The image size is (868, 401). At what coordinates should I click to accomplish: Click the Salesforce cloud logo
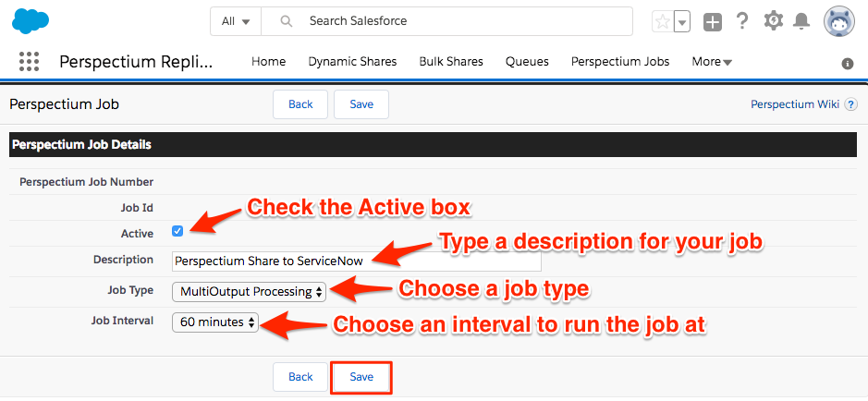point(31,21)
